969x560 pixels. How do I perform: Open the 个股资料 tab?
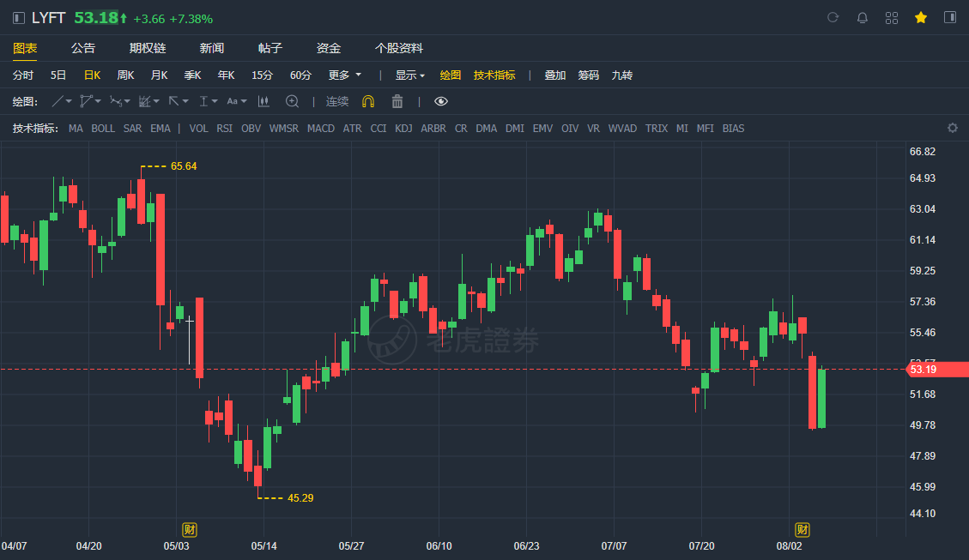click(x=398, y=48)
